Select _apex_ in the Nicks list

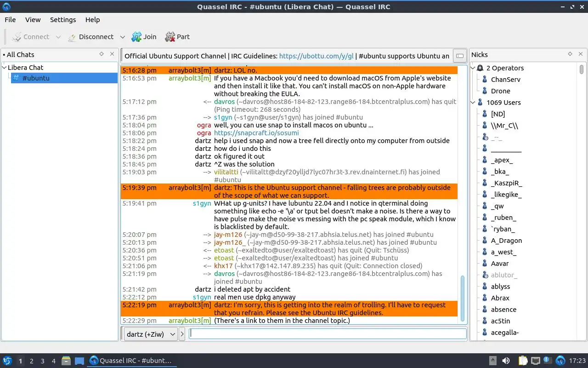point(502,160)
